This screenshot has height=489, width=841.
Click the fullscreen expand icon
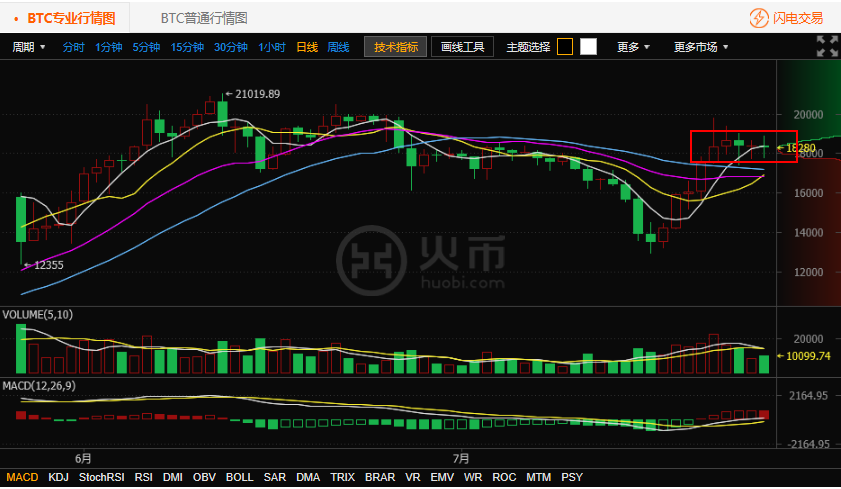pyautogui.click(x=826, y=46)
